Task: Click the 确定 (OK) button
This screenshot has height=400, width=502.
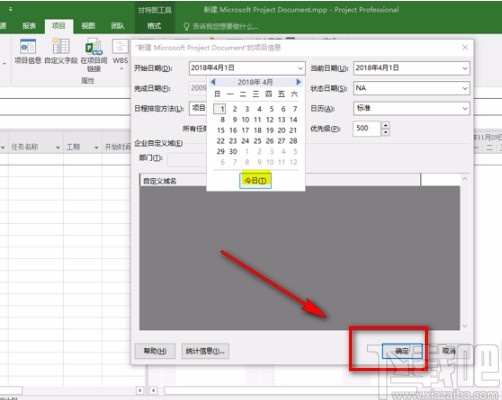Action: pos(402,351)
